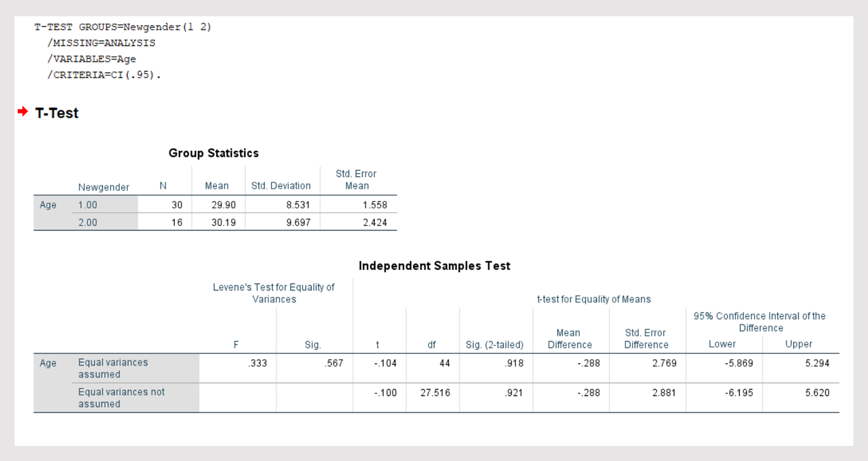
Task: Click the Std. Error Difference 2.769 cell
Action: pyautogui.click(x=664, y=363)
